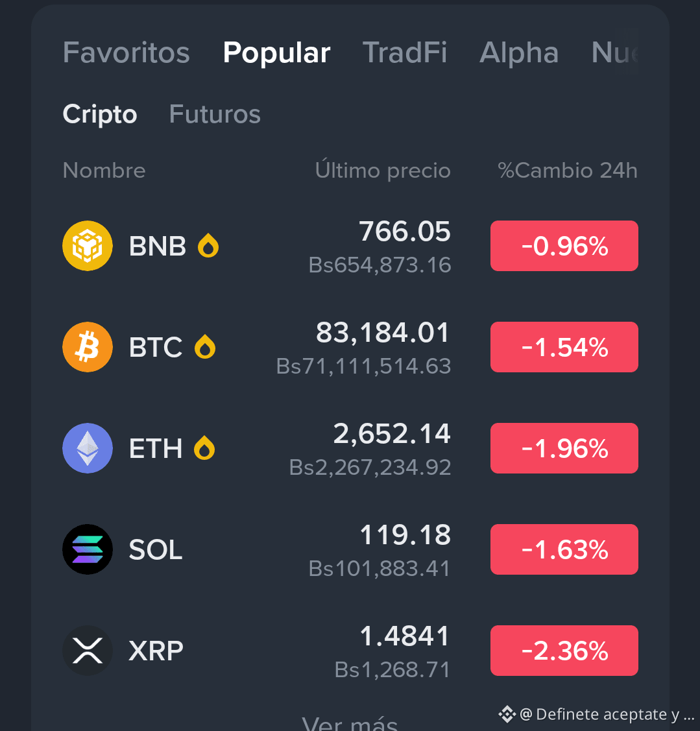Image resolution: width=700 pixels, height=731 pixels.
Task: Click the XRP cross logo
Action: click(87, 651)
